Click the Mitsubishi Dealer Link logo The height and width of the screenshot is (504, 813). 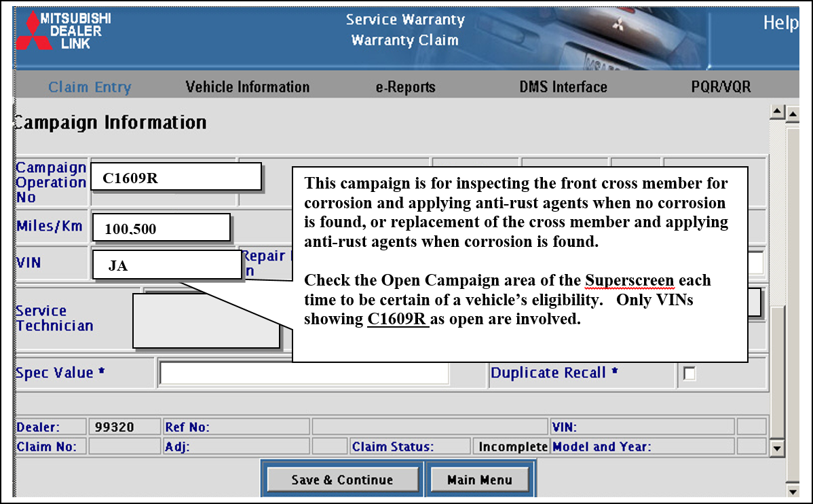point(65,31)
